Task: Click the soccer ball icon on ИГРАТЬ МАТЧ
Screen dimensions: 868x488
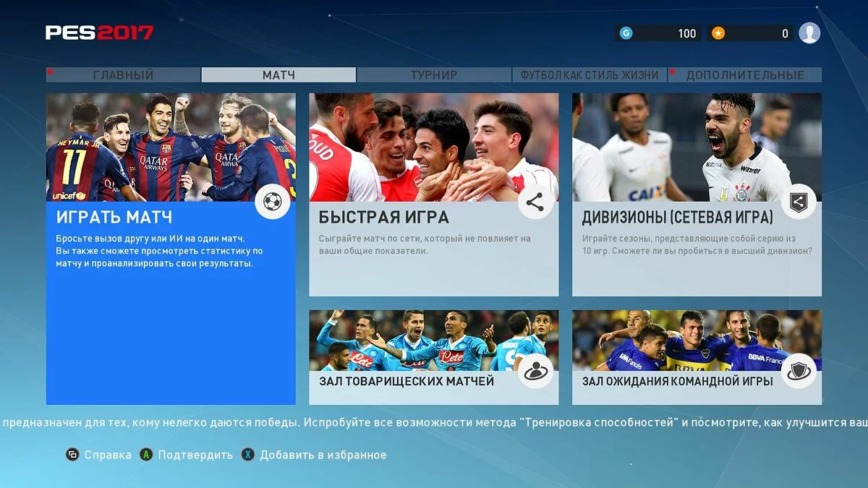Action: coord(273,202)
